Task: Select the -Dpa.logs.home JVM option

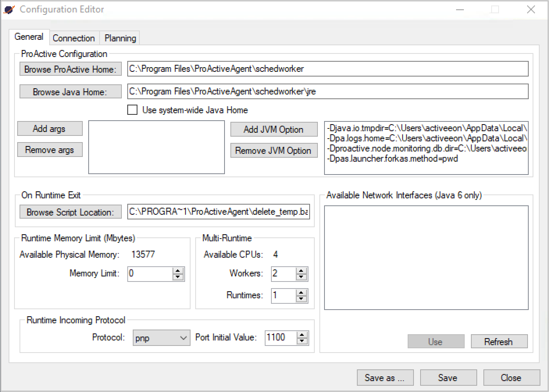Action: [427, 138]
